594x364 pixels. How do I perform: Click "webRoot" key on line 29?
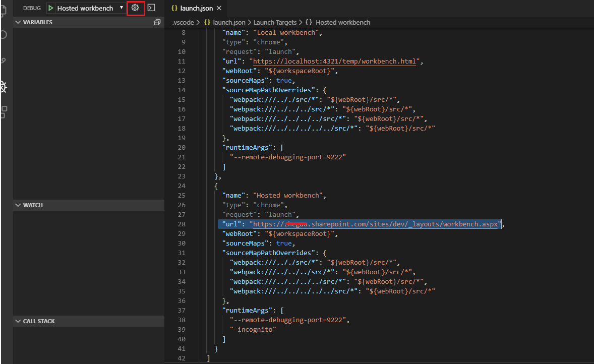coord(240,234)
